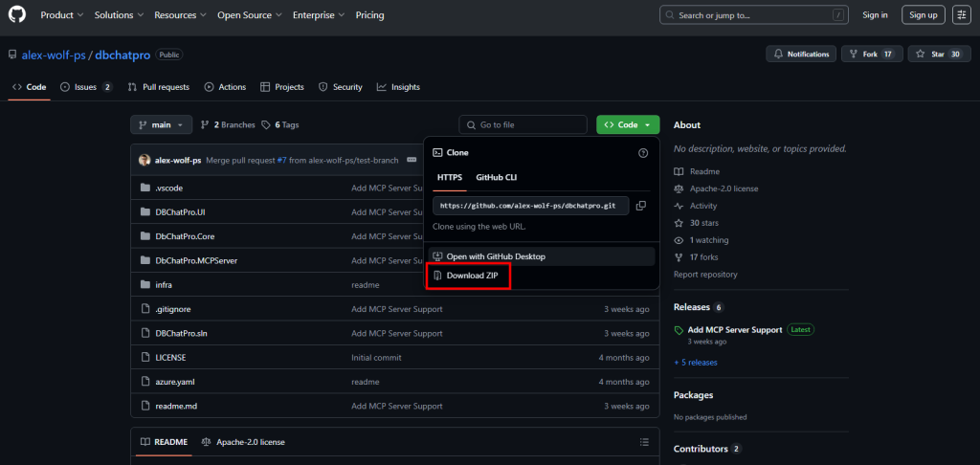
Task: Click the Search or jump to field
Action: click(754, 15)
